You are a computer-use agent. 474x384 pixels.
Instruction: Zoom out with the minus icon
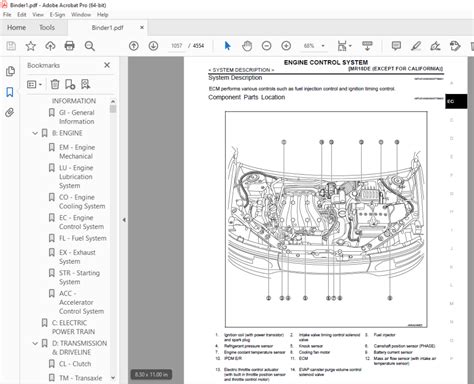point(266,46)
